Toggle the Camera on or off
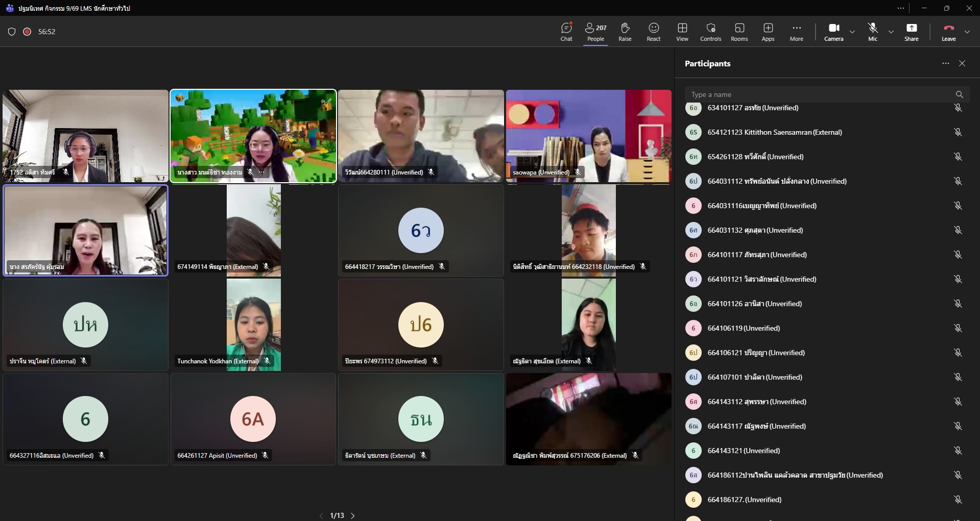This screenshot has width=980, height=521. coord(833,32)
